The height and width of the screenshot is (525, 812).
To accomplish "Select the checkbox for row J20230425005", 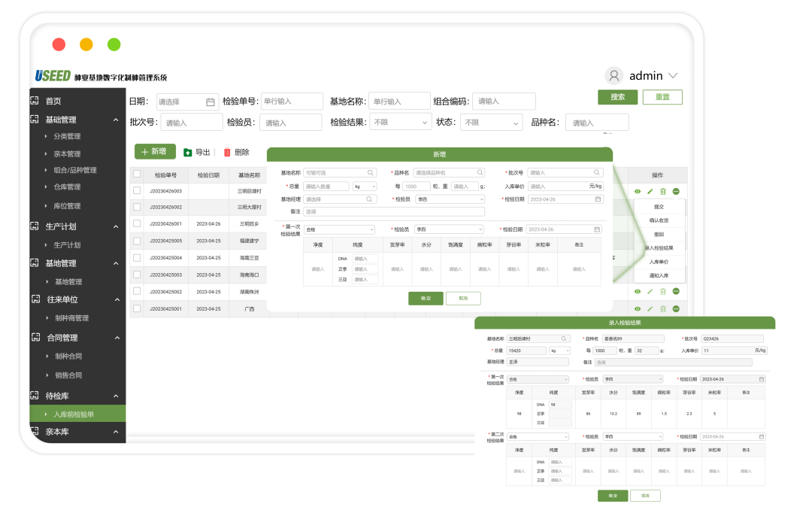I will tap(137, 241).
